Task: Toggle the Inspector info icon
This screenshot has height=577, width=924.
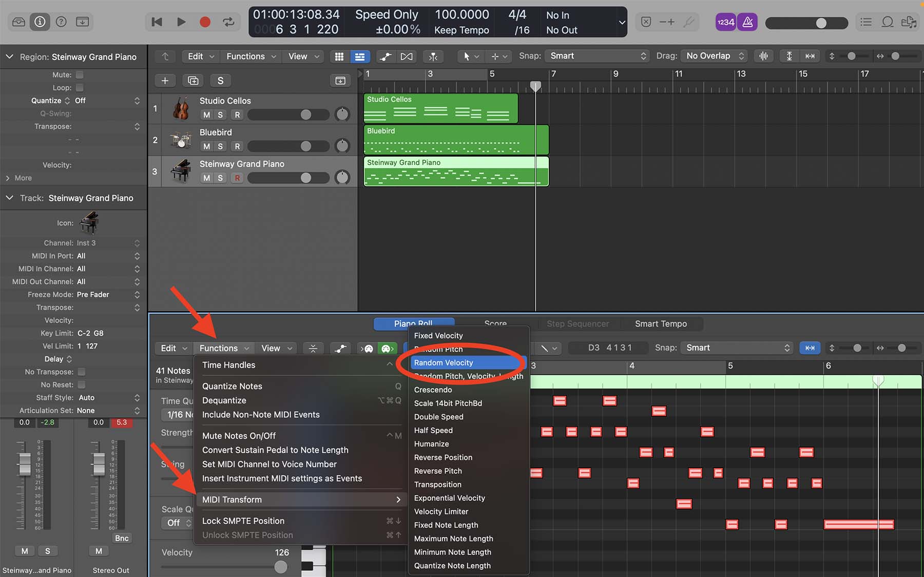Action: pos(40,22)
